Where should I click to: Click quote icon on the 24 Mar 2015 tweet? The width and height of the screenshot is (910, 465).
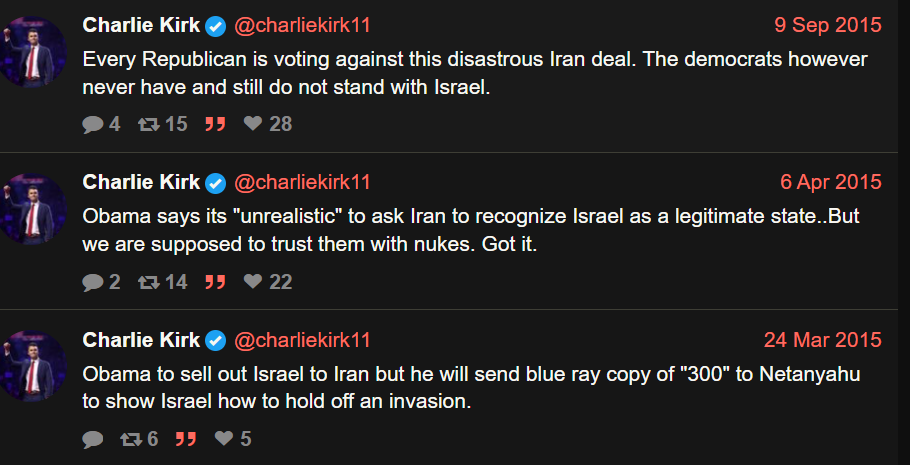click(x=185, y=439)
